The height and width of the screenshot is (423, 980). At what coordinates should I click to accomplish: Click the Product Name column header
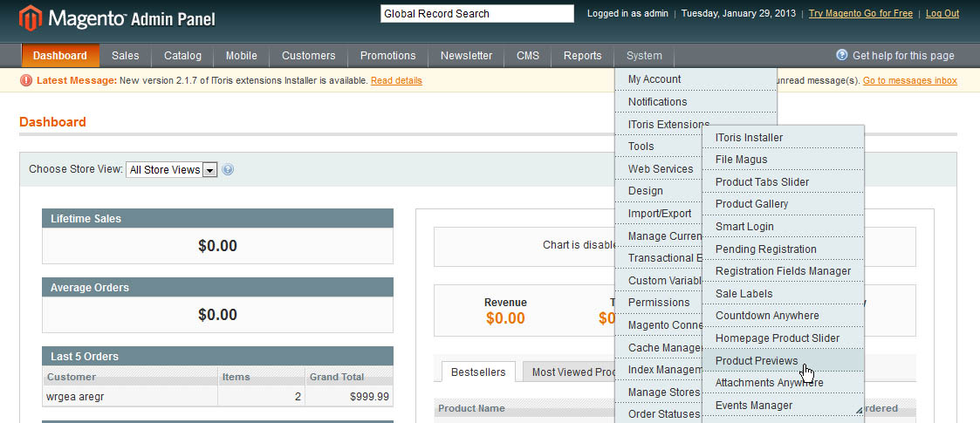(471, 409)
